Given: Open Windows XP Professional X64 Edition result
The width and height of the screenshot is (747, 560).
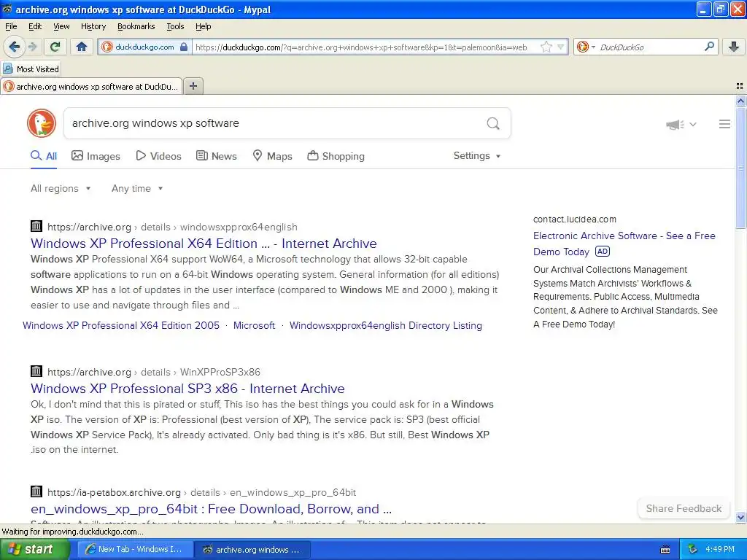Looking at the screenshot, I should click(x=204, y=244).
